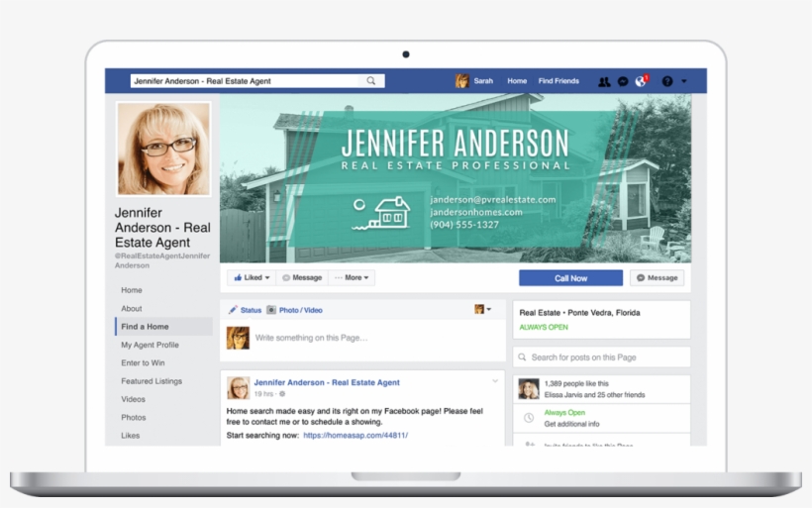Open Photos in the sidebar
This screenshot has height=508, width=812.
click(x=133, y=417)
